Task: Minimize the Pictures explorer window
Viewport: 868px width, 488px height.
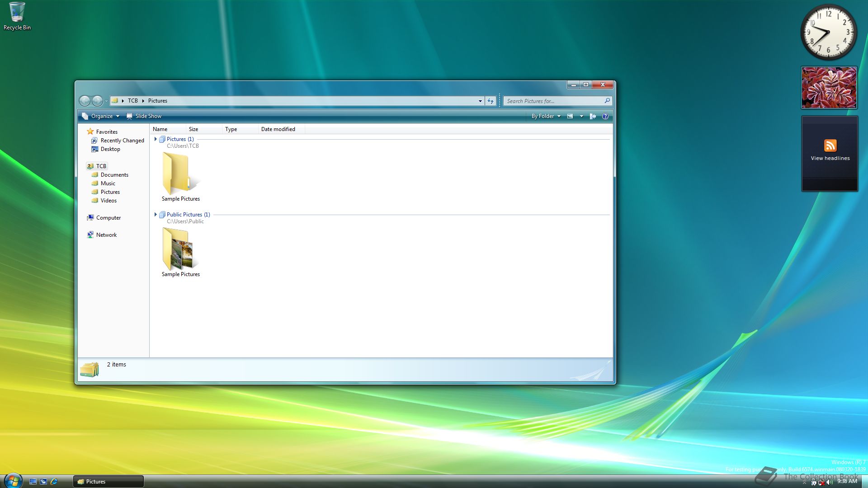Action: (573, 84)
